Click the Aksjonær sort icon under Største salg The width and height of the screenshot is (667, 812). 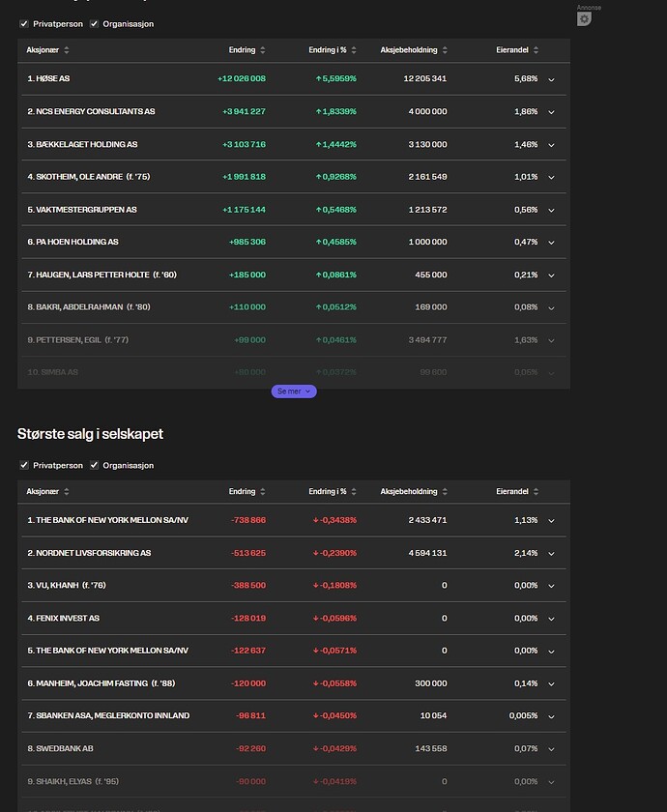67,492
